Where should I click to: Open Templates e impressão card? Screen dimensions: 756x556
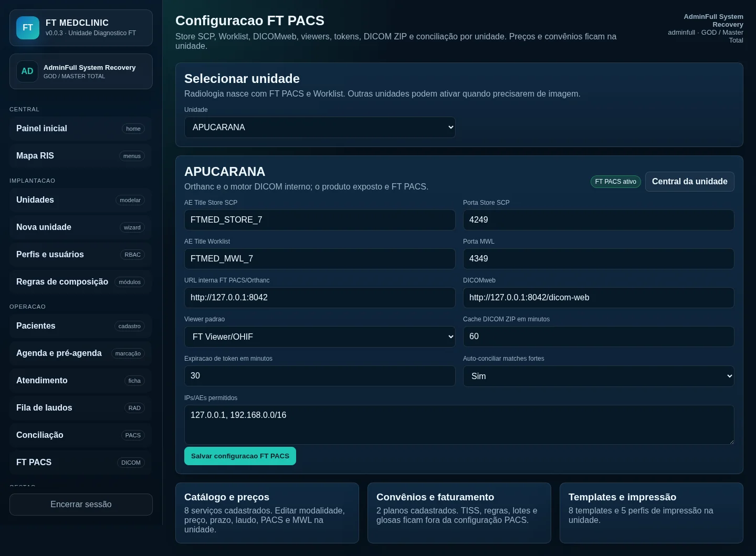click(x=652, y=513)
